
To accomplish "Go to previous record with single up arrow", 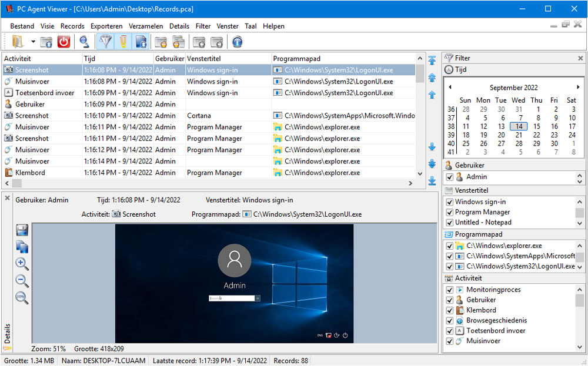I will click(432, 95).
